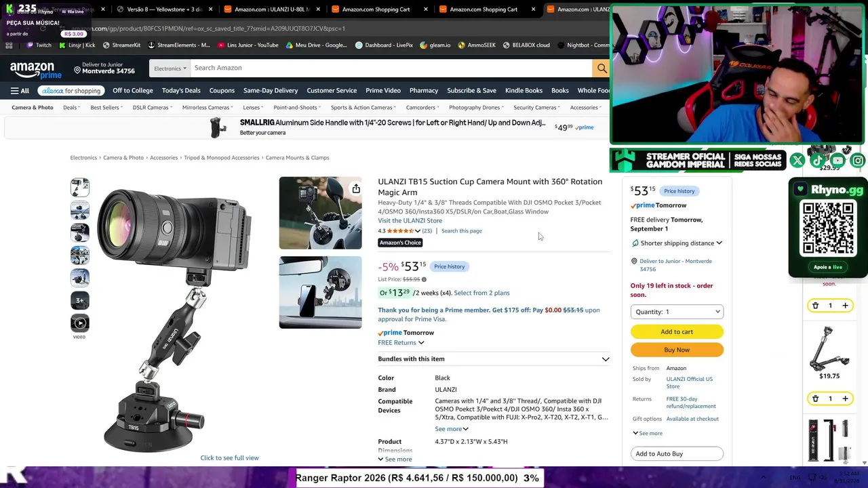Open the X social icon in overlay

coord(797,161)
